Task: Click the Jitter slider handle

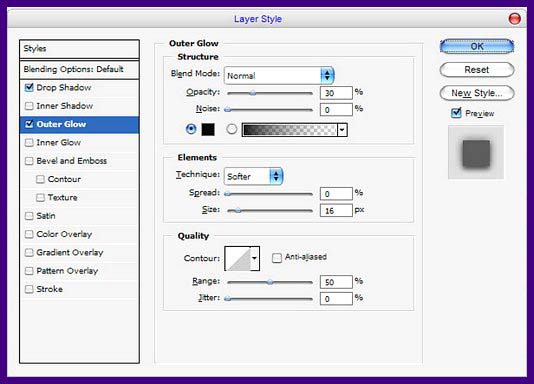Action: point(228,299)
